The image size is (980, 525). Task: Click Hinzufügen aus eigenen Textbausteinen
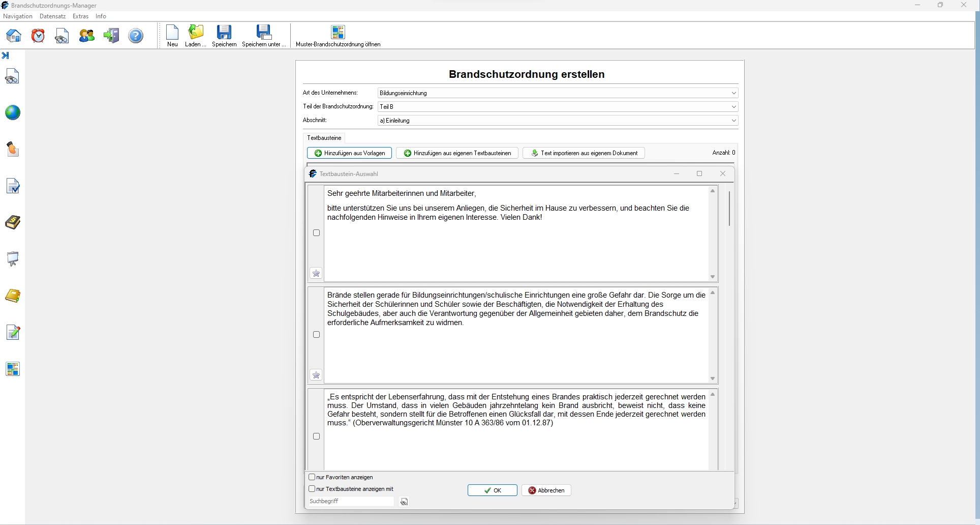tap(457, 153)
